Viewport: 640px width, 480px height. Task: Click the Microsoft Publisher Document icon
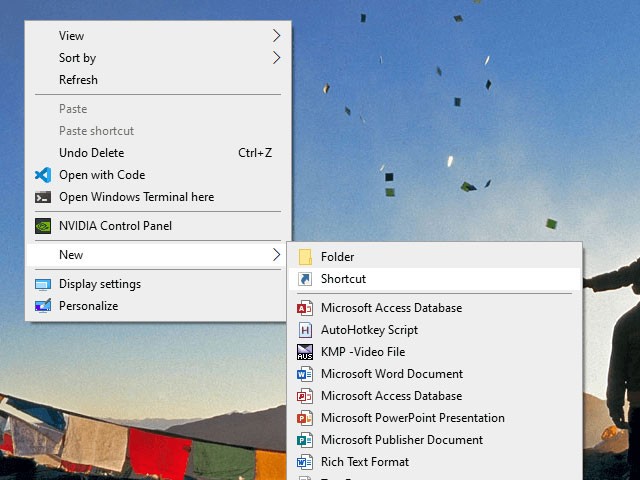pyautogui.click(x=305, y=440)
